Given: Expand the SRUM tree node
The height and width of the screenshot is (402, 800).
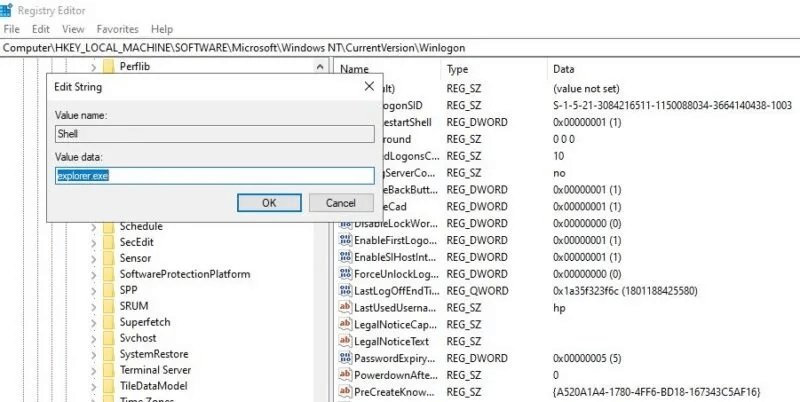Looking at the screenshot, I should [93, 307].
